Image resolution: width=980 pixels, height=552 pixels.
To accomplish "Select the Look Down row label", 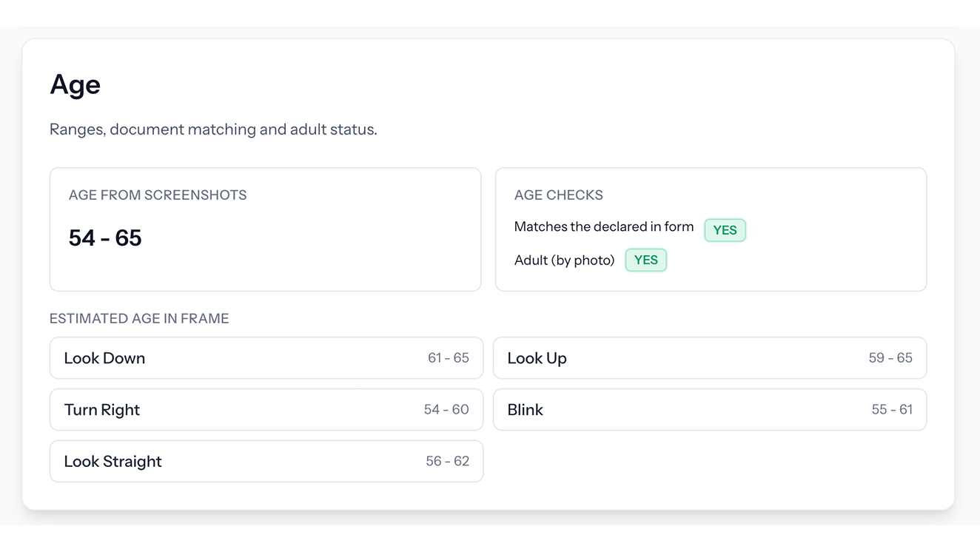I will click(104, 358).
